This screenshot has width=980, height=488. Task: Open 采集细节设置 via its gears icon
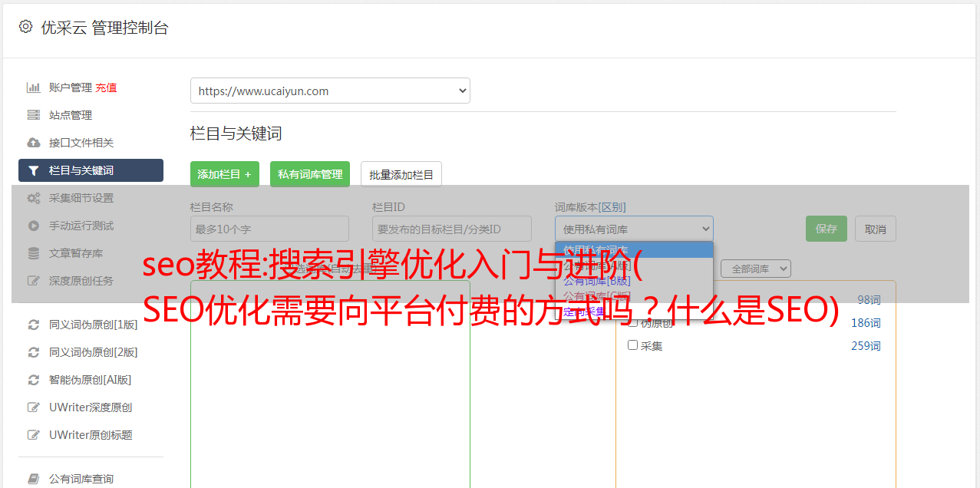click(x=33, y=198)
